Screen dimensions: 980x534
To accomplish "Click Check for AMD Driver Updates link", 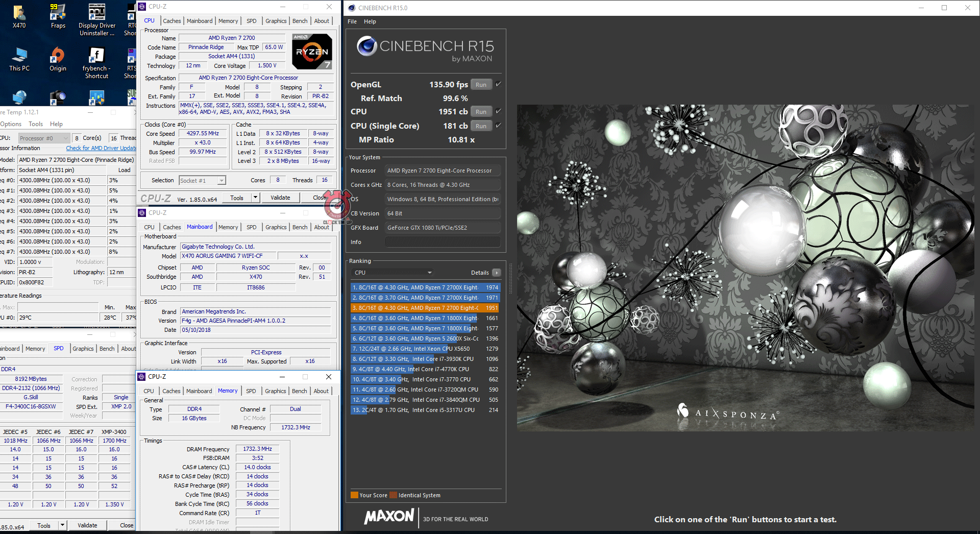I will click(x=101, y=148).
